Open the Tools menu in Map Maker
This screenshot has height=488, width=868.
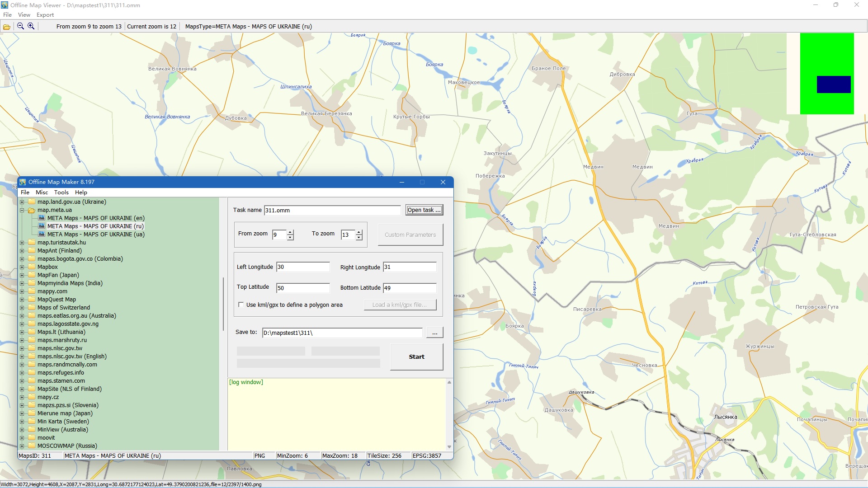point(61,192)
